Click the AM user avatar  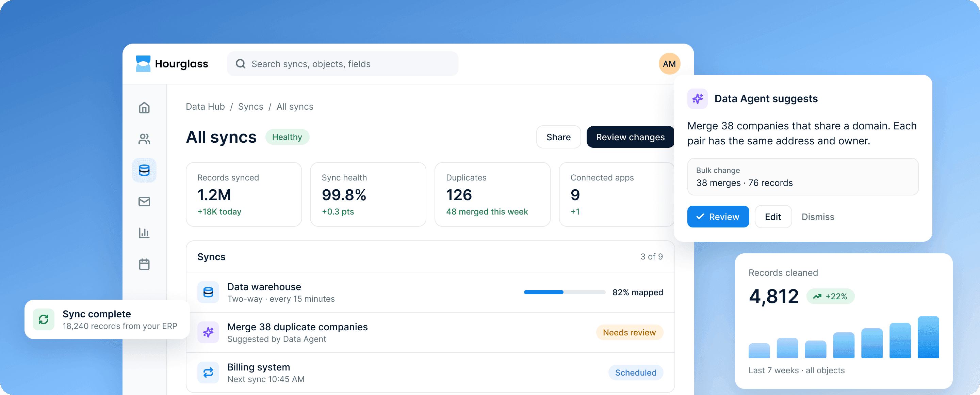(669, 64)
